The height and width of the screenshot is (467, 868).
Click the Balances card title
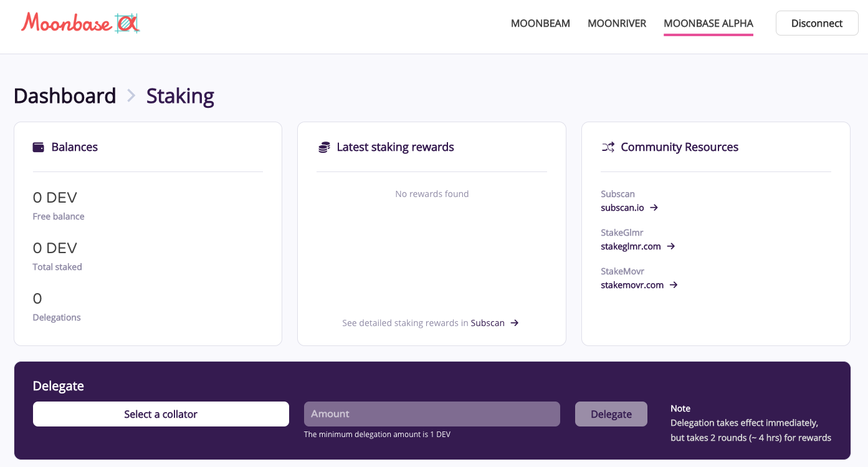pos(74,147)
